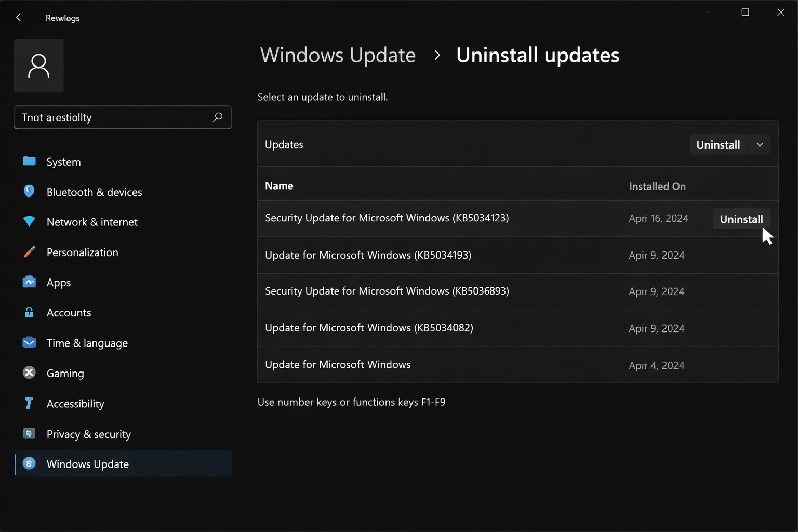The height and width of the screenshot is (532, 798).
Task: Click the KB5036893 row's April 9 date
Action: pos(657,291)
